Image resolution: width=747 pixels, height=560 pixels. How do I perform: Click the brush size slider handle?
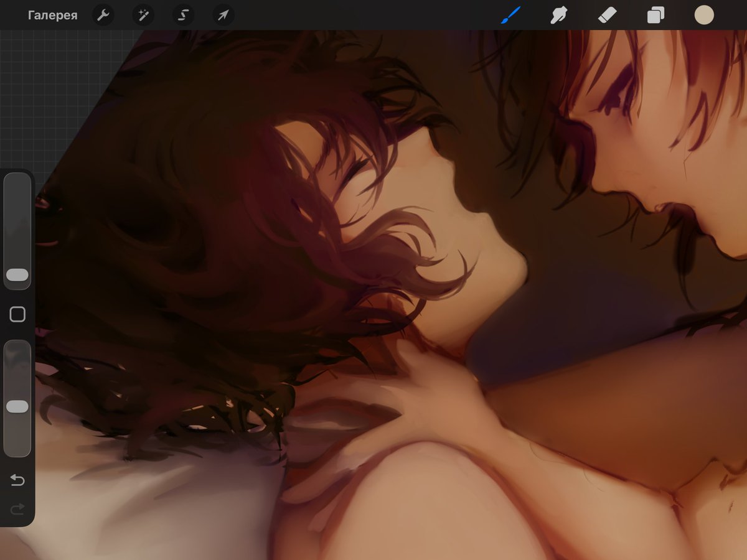click(x=17, y=275)
